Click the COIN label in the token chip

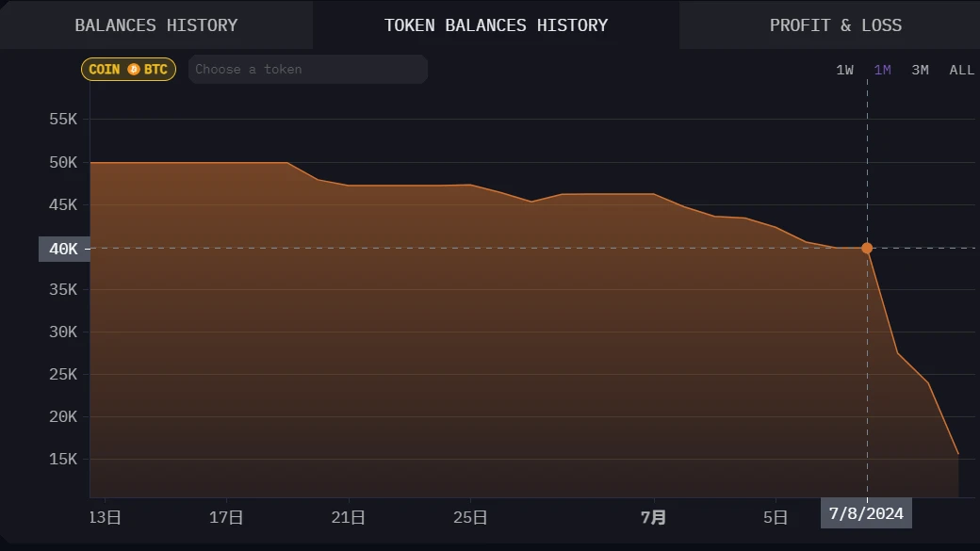pyautogui.click(x=105, y=70)
